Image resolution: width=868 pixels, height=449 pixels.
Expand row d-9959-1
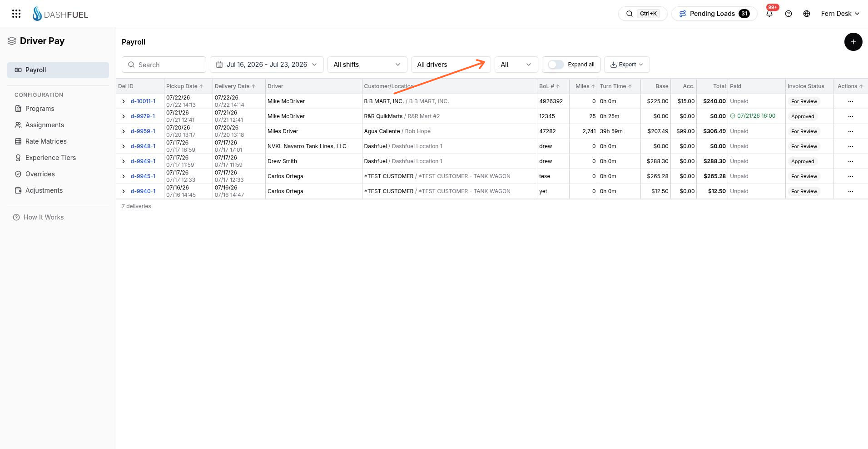pyautogui.click(x=124, y=131)
